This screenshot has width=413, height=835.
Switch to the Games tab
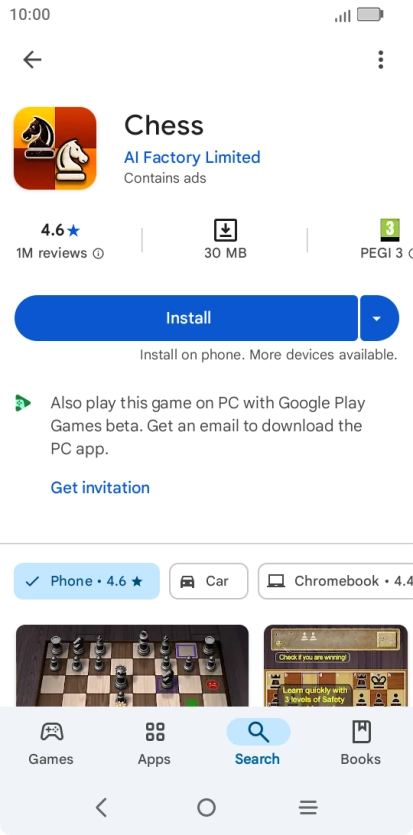click(51, 744)
